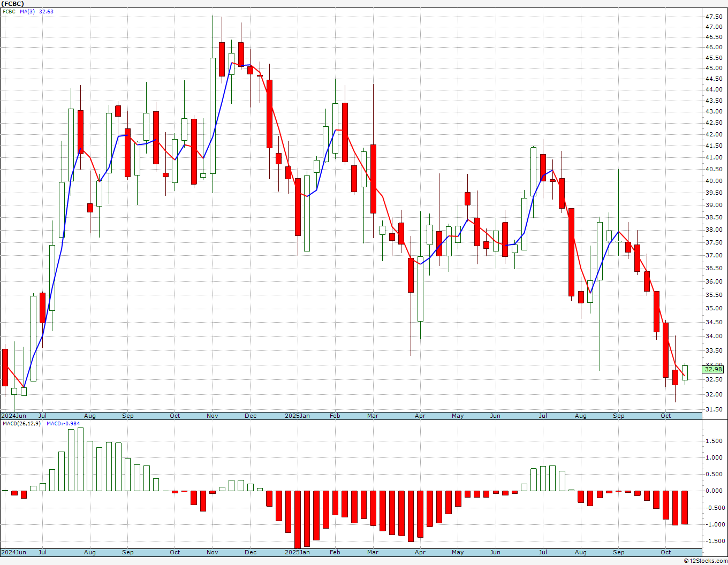Select the 0.000 MACD axis label
728x565 pixels.
[715, 491]
